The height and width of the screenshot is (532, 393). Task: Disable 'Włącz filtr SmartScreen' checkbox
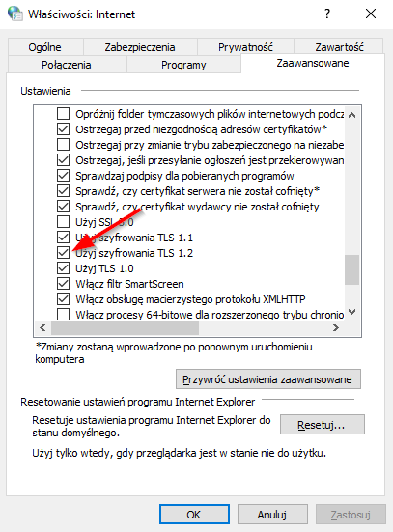point(63,284)
